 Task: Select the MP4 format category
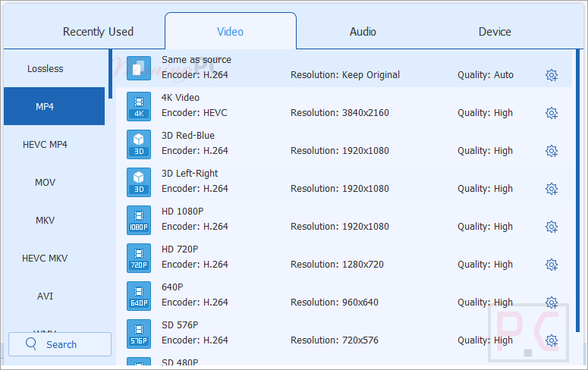(55, 106)
